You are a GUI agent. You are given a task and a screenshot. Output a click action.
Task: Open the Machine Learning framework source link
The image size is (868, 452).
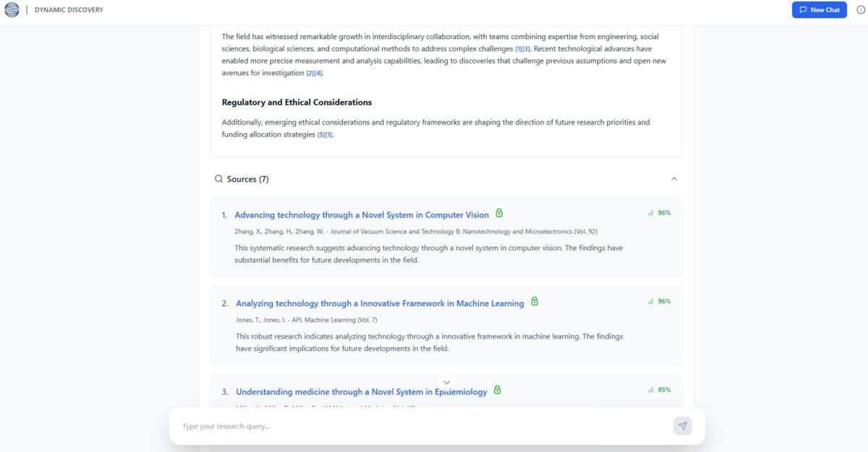[380, 303]
